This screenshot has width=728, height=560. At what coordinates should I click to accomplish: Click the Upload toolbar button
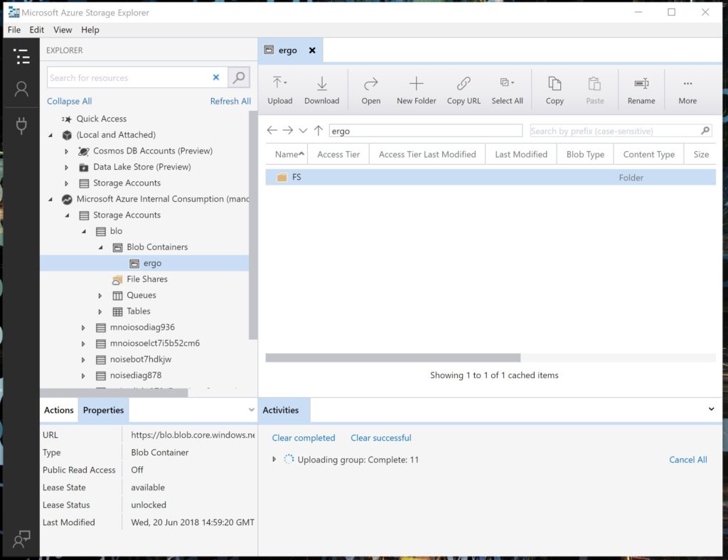tap(280, 90)
